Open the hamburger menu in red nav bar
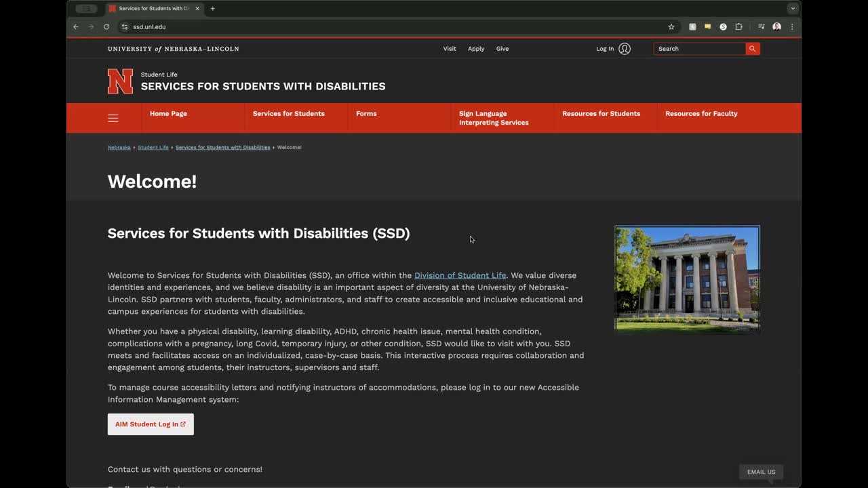This screenshot has width=868, height=488. click(113, 118)
